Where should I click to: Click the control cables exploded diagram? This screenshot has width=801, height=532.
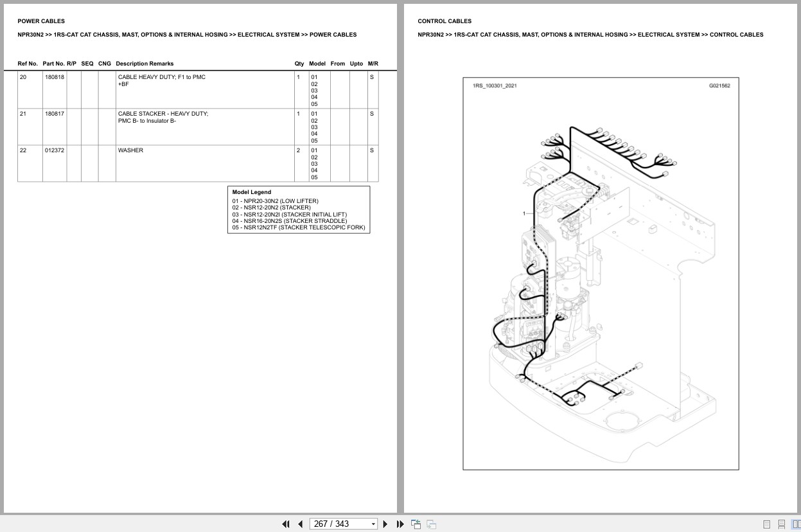click(601, 273)
